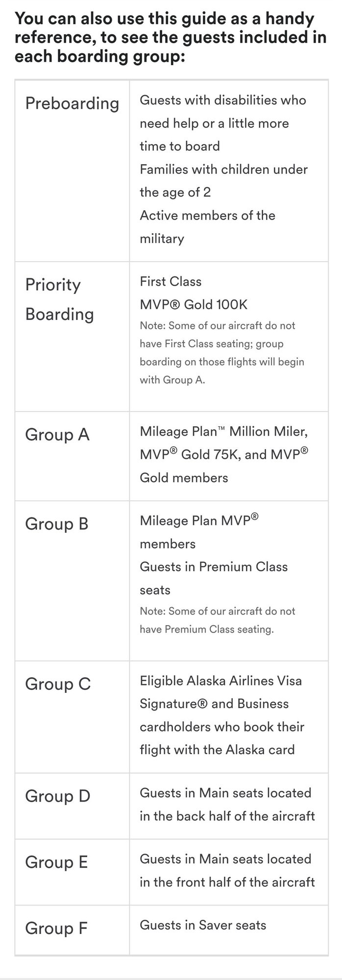
Task: Click the guests with disabilities text
Action: pyautogui.click(x=222, y=123)
